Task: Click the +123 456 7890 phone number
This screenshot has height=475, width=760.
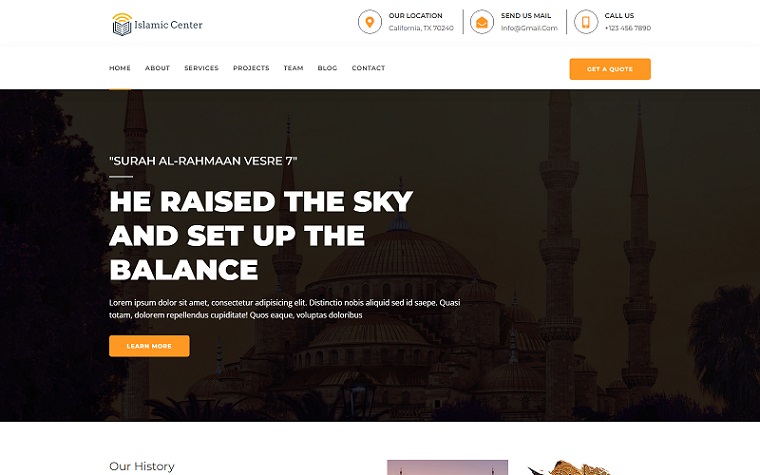Action: click(628, 28)
